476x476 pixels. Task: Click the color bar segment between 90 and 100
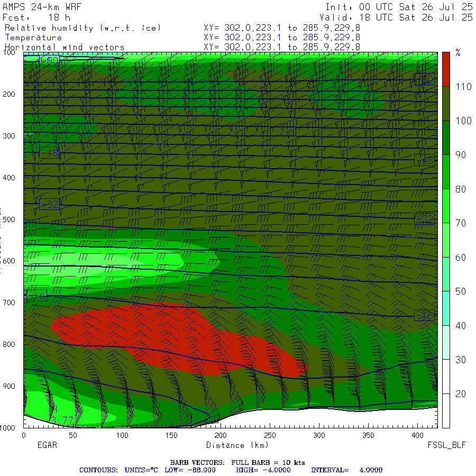click(x=446, y=138)
